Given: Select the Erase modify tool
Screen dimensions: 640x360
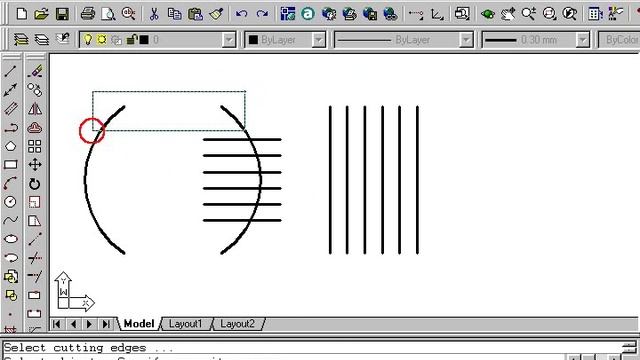Looking at the screenshot, I should pyautogui.click(x=35, y=71).
